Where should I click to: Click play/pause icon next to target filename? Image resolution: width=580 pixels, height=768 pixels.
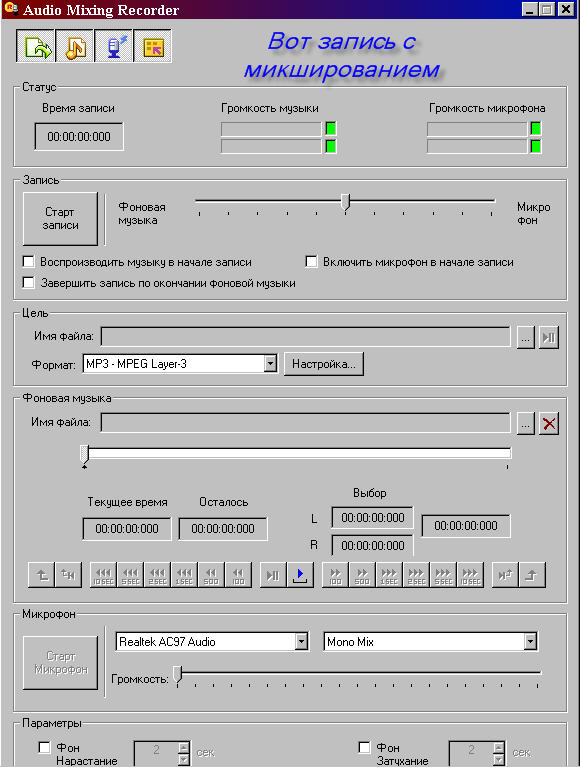(549, 337)
